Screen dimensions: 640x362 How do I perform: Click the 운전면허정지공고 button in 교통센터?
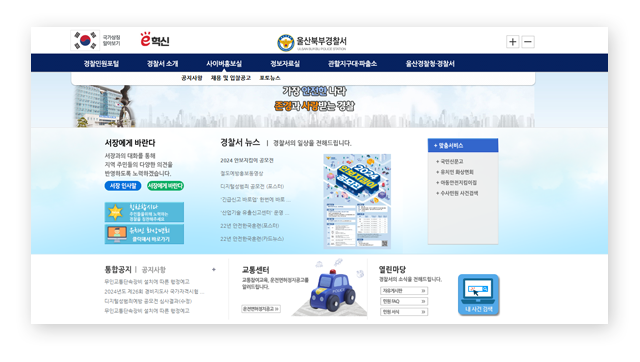[x=261, y=309]
